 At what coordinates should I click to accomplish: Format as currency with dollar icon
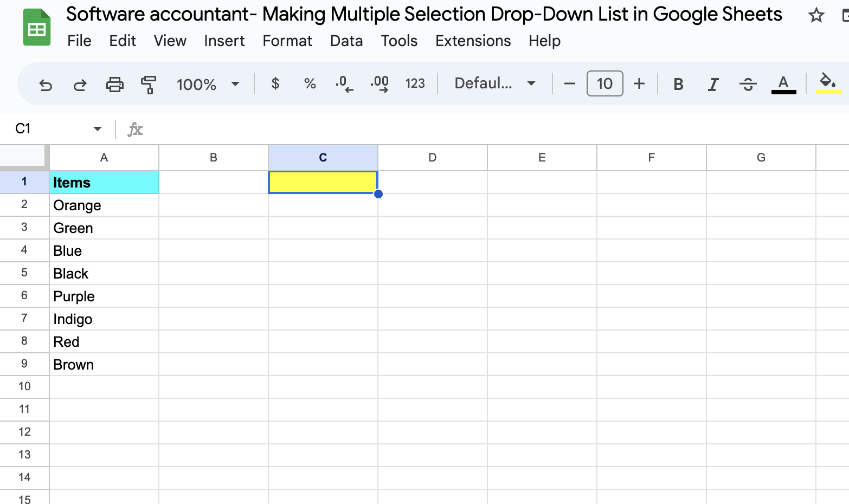tap(275, 83)
